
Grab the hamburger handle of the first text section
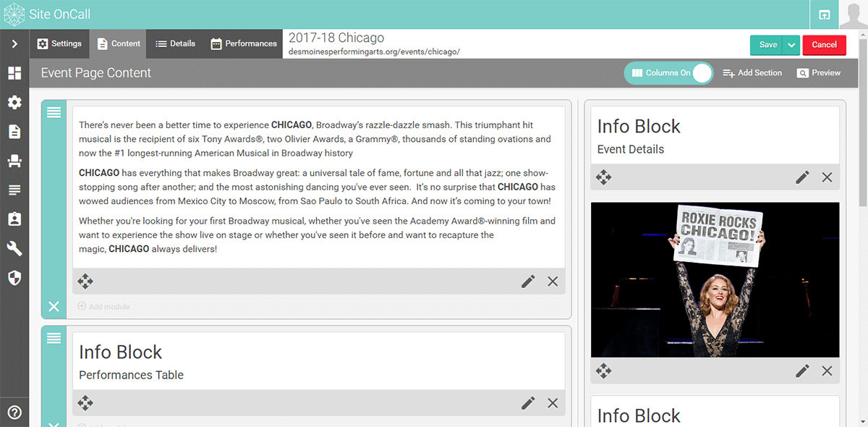(54, 112)
